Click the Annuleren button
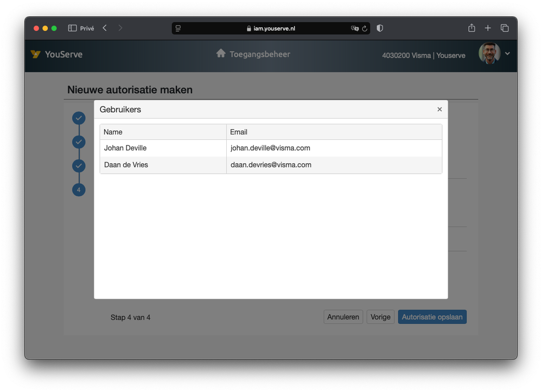Image resolution: width=542 pixels, height=392 pixels. 343,317
